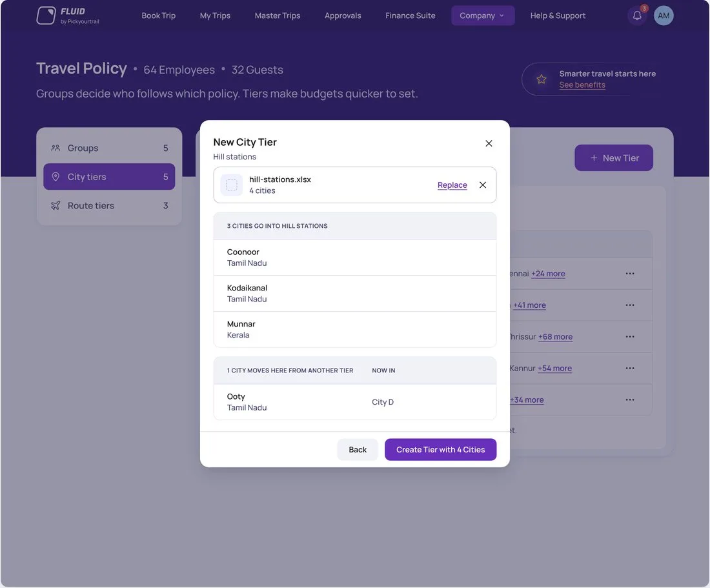Image resolution: width=710 pixels, height=588 pixels.
Task: Expand the Company dropdown menu
Action: click(483, 15)
